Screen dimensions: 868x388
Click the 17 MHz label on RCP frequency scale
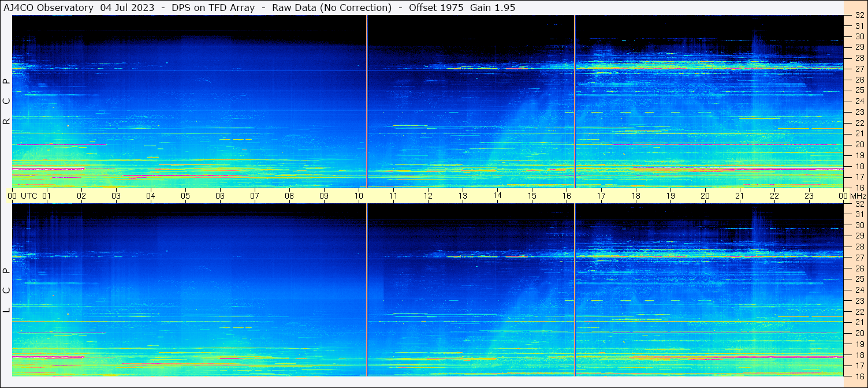(859, 177)
